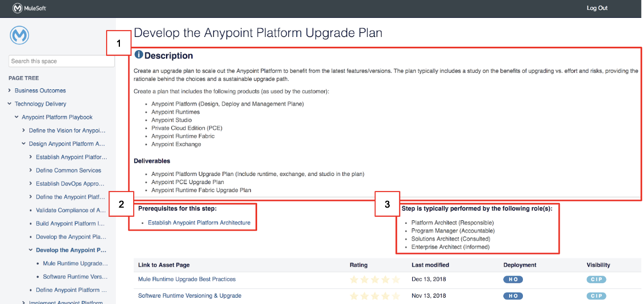The width and height of the screenshot is (644, 304).
Task: Click Enterprise Architect (Informed) role text
Action: tap(450, 247)
